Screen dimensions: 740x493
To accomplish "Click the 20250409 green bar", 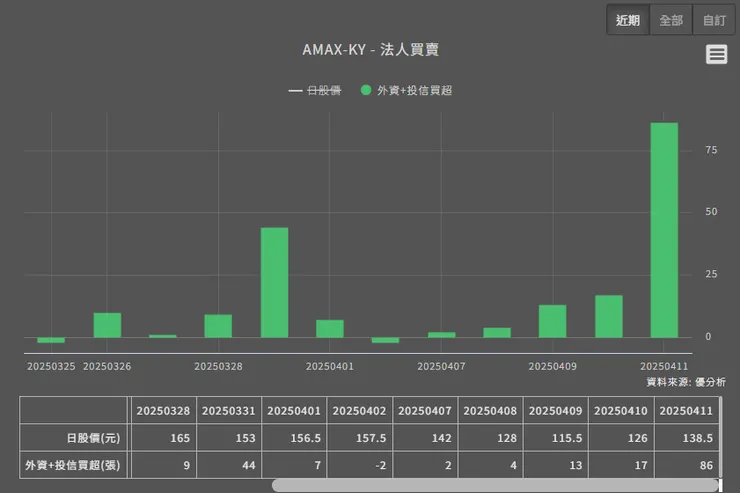I will pyautogui.click(x=553, y=321).
